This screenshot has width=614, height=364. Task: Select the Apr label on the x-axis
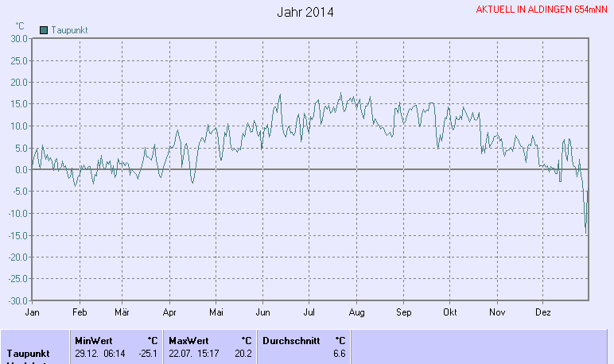tap(169, 312)
